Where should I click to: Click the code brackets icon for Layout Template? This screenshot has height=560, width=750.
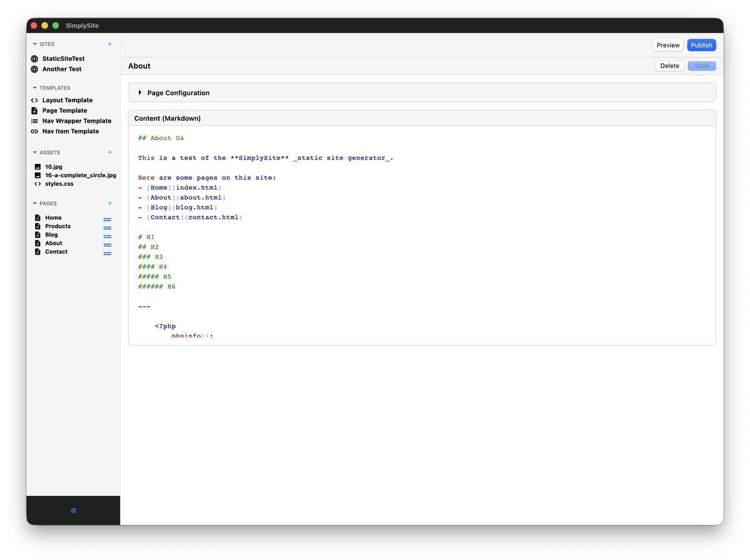pos(34,101)
